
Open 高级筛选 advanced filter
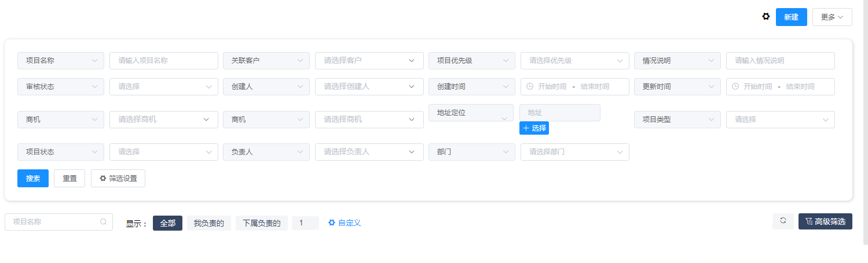825,221
